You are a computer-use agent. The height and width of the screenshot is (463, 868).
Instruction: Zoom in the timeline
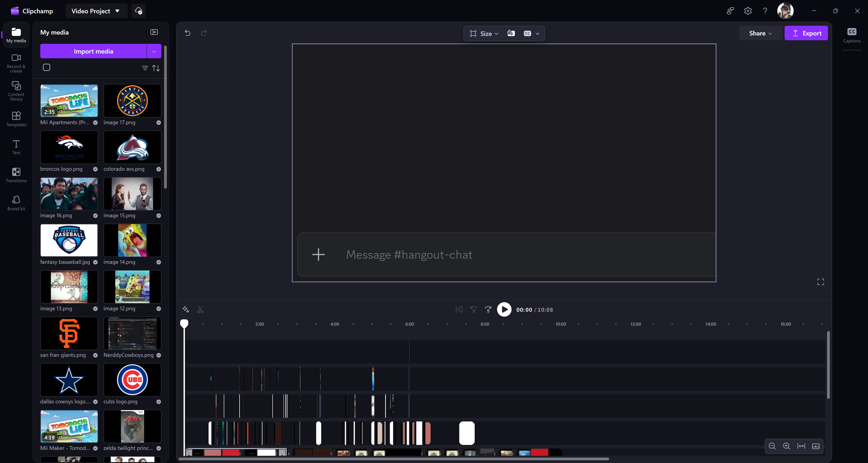pyautogui.click(x=786, y=446)
